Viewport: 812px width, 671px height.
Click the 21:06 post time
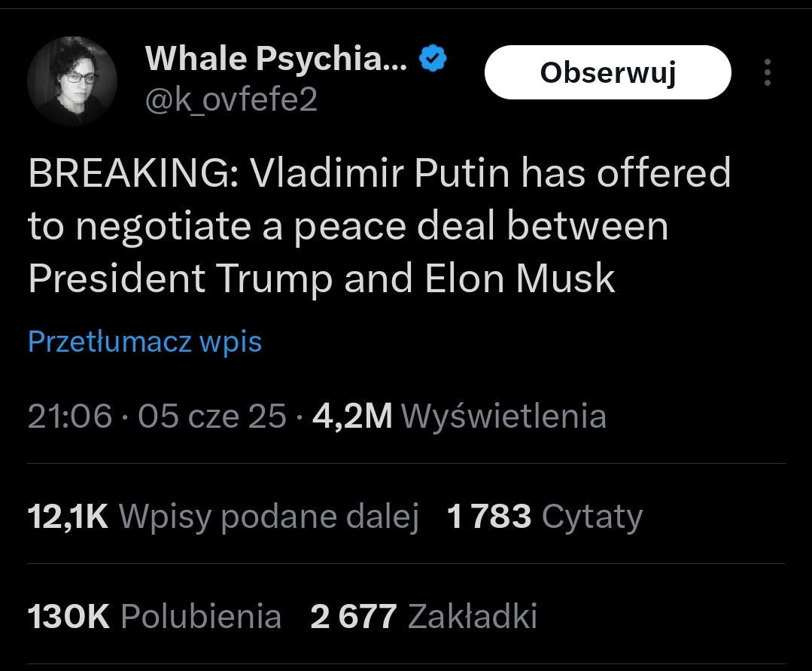coord(69,416)
